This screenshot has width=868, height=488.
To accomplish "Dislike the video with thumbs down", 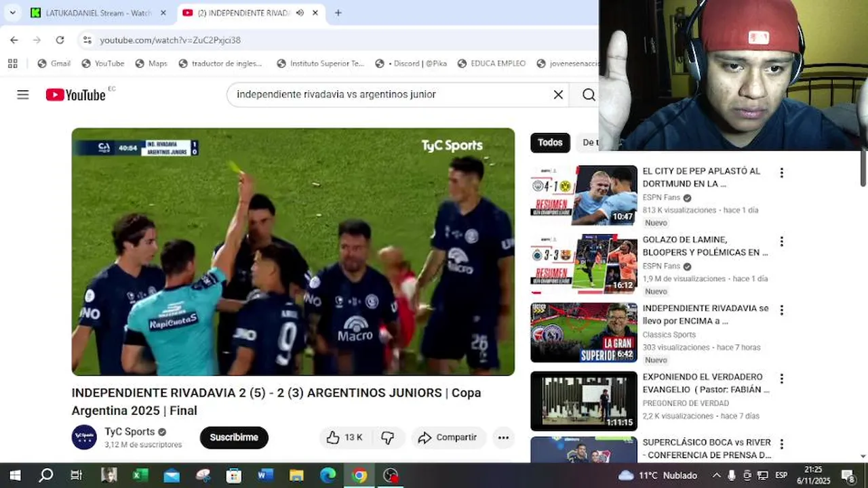I will tap(387, 438).
